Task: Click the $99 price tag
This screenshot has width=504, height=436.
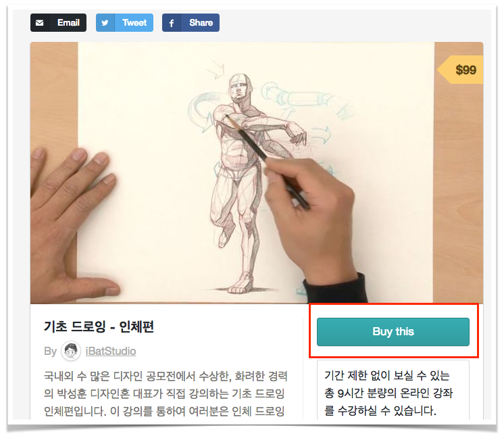Action: [460, 70]
